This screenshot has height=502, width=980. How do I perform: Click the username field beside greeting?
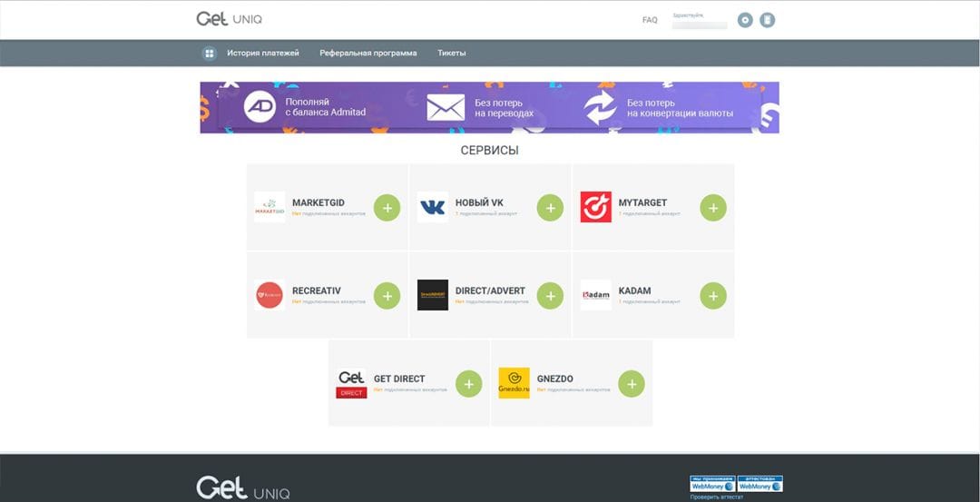point(700,25)
